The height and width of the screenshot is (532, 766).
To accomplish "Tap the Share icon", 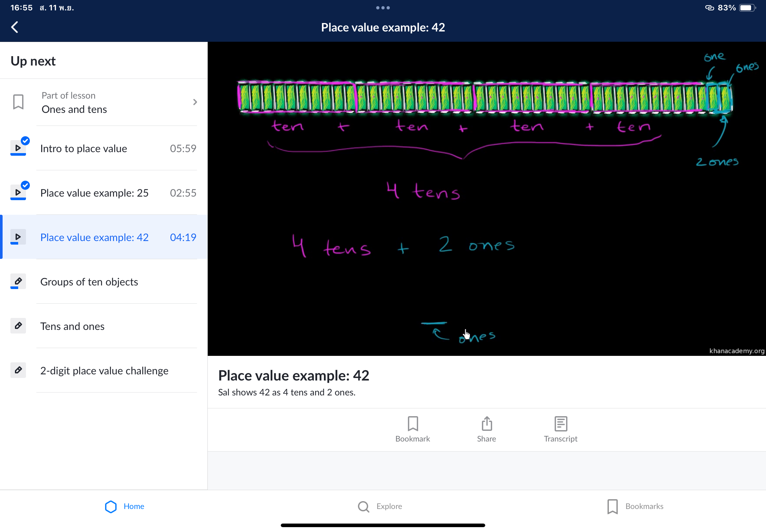I will pos(487,424).
